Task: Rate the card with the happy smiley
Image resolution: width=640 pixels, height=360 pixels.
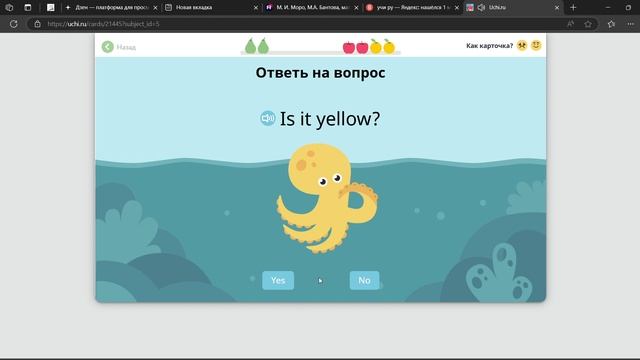Action: pyautogui.click(x=536, y=45)
